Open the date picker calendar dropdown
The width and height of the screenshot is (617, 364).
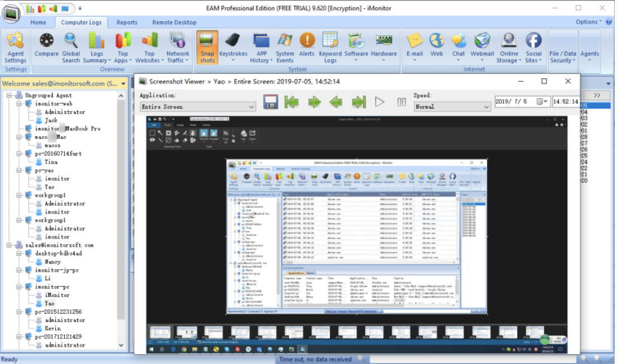coord(542,101)
